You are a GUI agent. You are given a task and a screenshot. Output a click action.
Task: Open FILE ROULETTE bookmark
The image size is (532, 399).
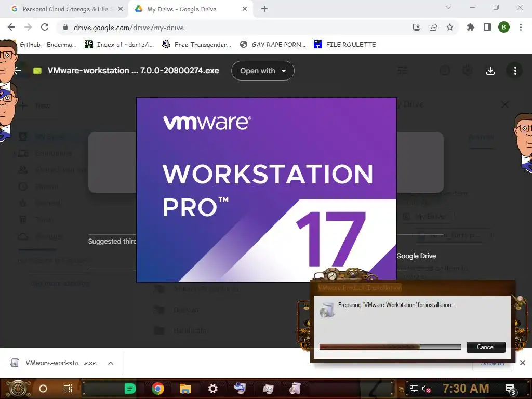(x=345, y=45)
